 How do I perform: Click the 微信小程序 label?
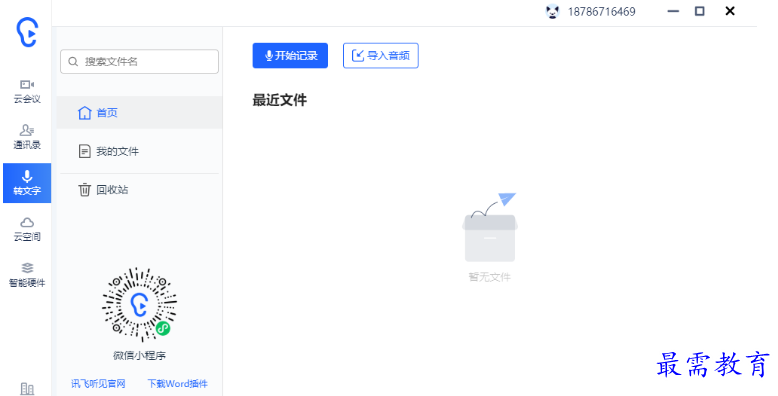[139, 355]
